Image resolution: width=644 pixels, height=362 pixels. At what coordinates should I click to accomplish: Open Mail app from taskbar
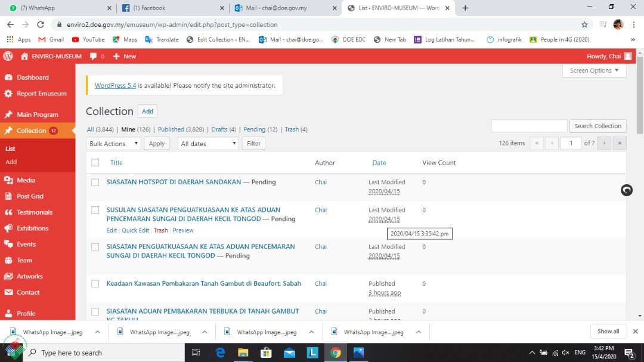290,352
